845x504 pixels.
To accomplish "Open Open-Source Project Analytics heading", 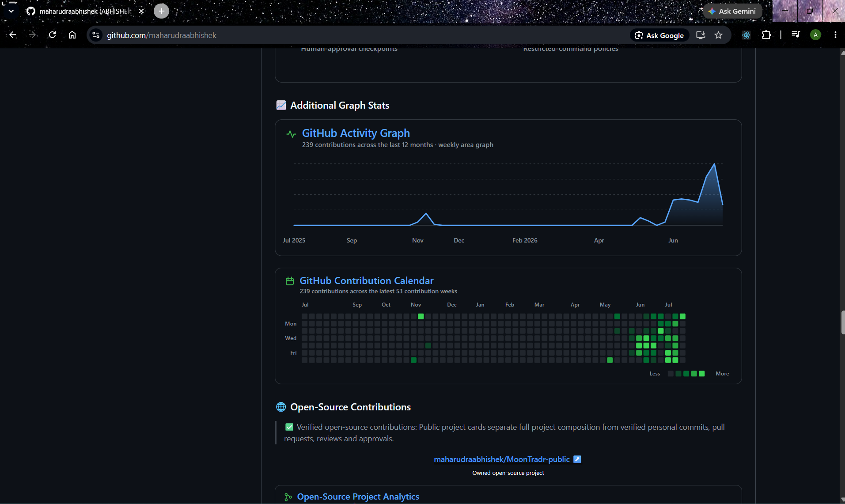I will pos(358,496).
